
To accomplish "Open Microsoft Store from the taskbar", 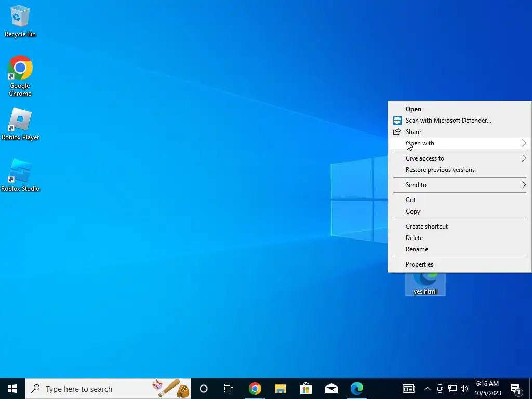I will 305,389.
